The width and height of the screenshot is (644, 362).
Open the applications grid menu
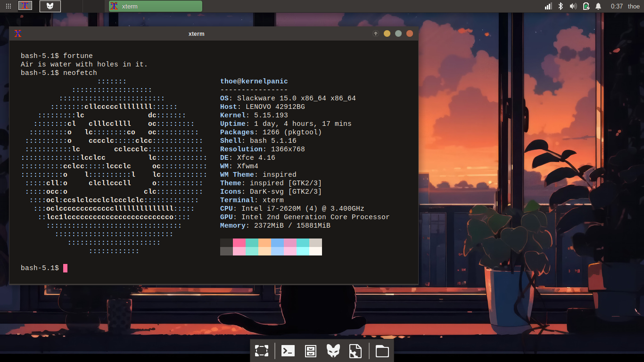pyautogui.click(x=8, y=6)
